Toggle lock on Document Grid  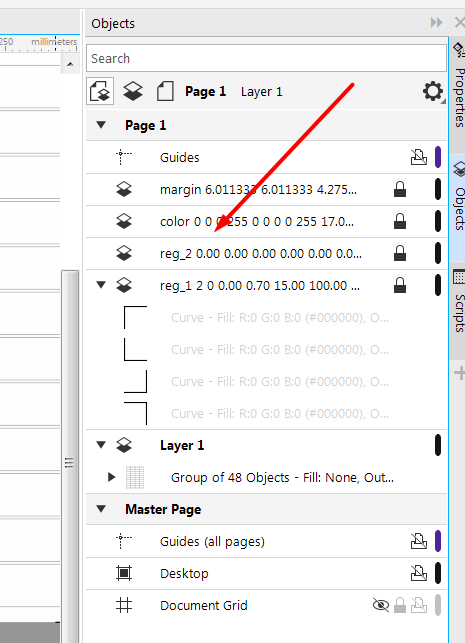coord(400,605)
